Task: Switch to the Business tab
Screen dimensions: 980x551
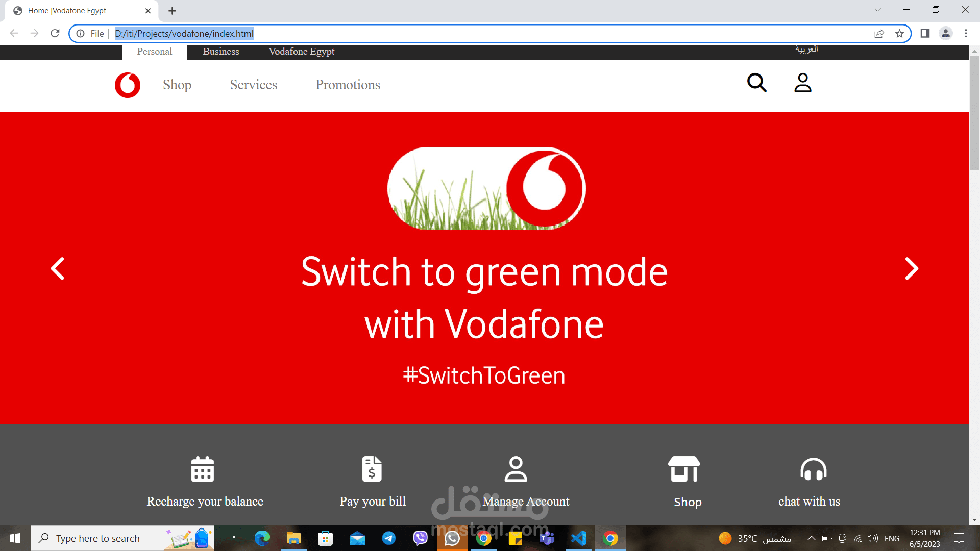Action: (x=221, y=52)
